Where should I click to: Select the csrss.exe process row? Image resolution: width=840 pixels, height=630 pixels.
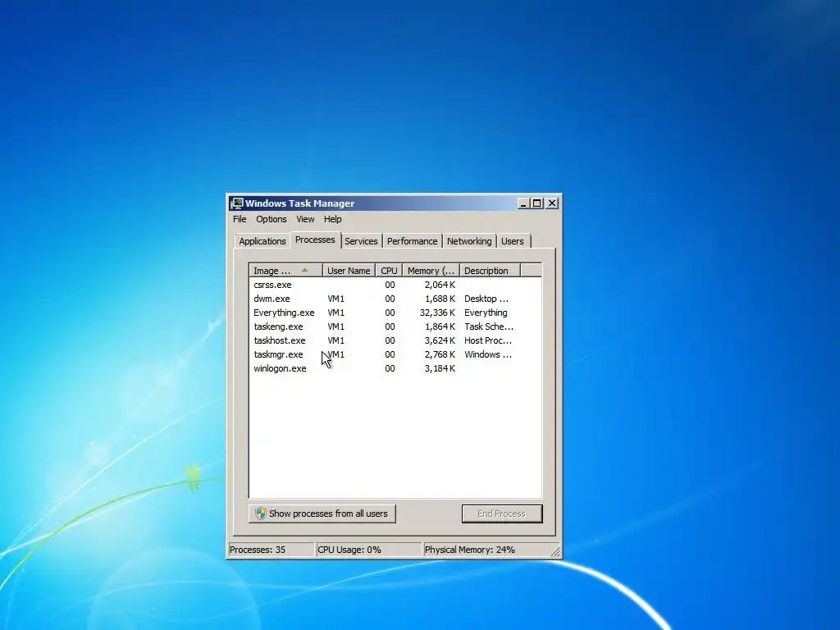[x=395, y=285]
